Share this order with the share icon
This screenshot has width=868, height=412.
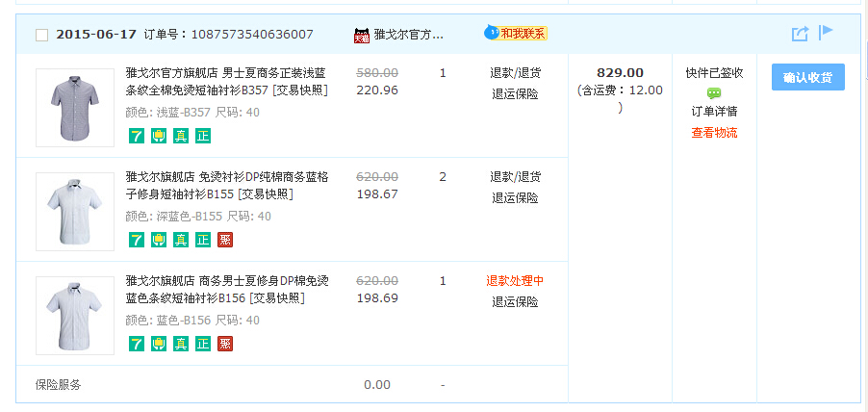coord(800,34)
